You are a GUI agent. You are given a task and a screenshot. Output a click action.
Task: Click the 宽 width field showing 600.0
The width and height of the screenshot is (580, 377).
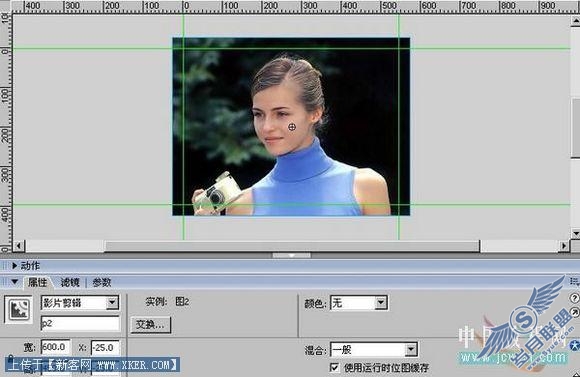[55, 347]
